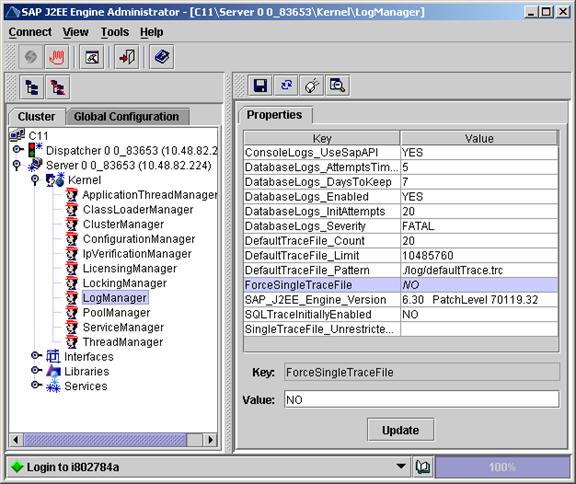The height and width of the screenshot is (484, 576).
Task: Click the blue help book icon
Action: pyautogui.click(x=162, y=57)
